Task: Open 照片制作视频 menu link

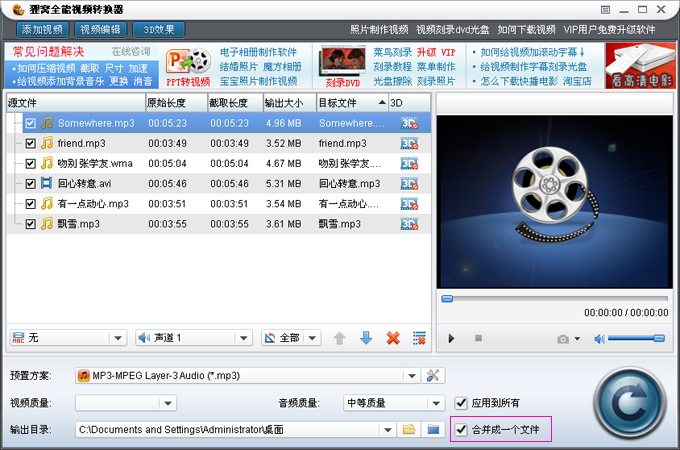Action: [x=379, y=29]
